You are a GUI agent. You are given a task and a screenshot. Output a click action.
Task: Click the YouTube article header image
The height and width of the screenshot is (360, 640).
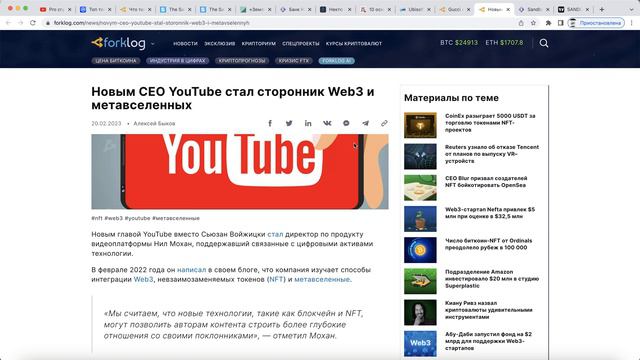pyautogui.click(x=240, y=171)
